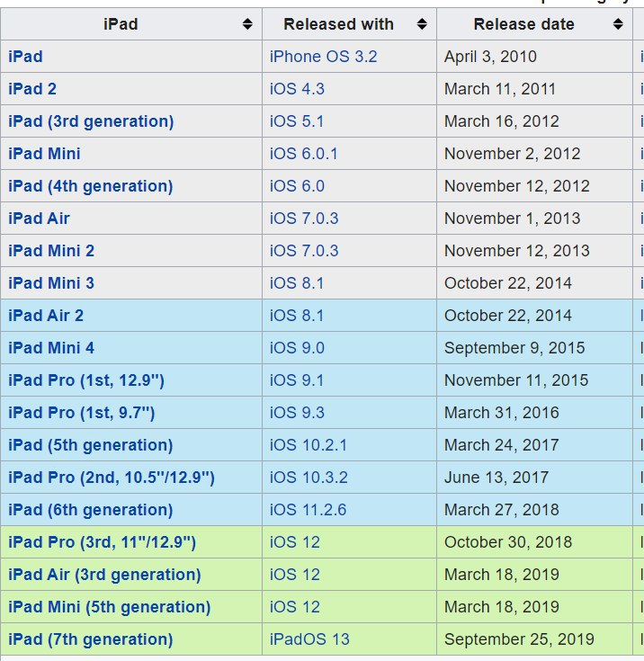Select the March 31, 2016 release date

502,413
